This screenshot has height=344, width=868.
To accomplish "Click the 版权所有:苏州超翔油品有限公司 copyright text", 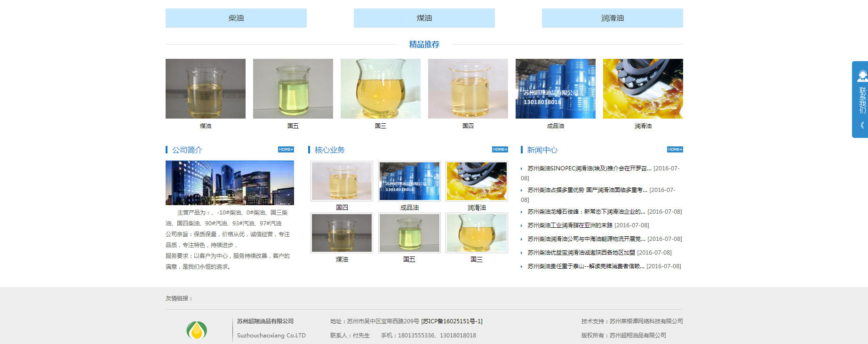I will tap(623, 336).
